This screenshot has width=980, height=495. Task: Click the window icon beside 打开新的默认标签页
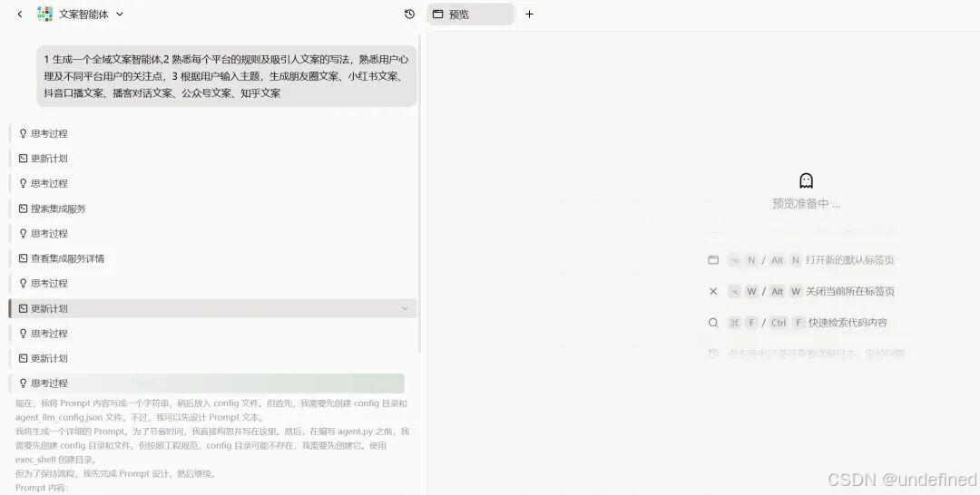tap(713, 259)
